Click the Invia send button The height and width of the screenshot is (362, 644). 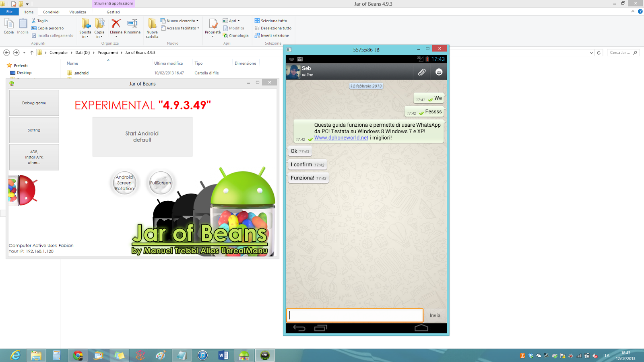click(435, 315)
